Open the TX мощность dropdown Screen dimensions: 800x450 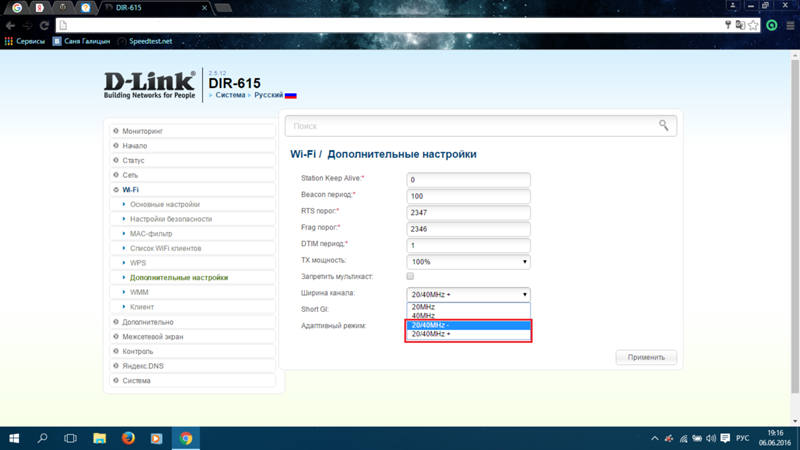tap(468, 262)
